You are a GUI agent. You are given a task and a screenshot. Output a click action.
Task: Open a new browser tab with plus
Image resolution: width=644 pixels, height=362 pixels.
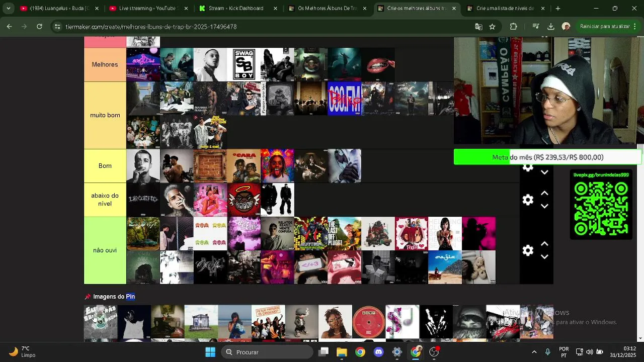pos(557,9)
